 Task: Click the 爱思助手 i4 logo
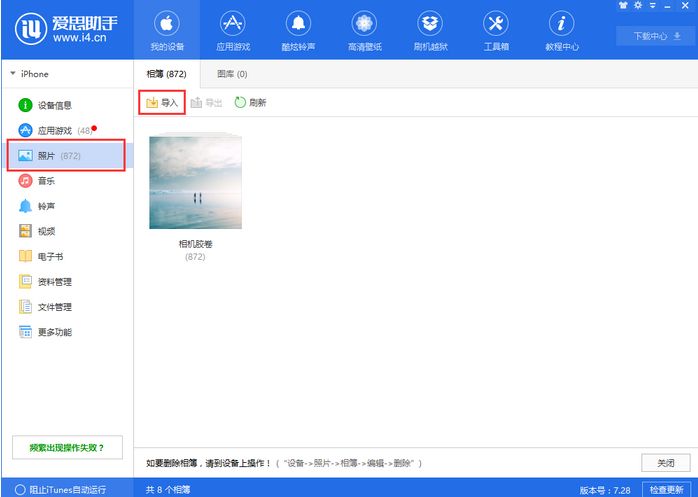point(67,29)
